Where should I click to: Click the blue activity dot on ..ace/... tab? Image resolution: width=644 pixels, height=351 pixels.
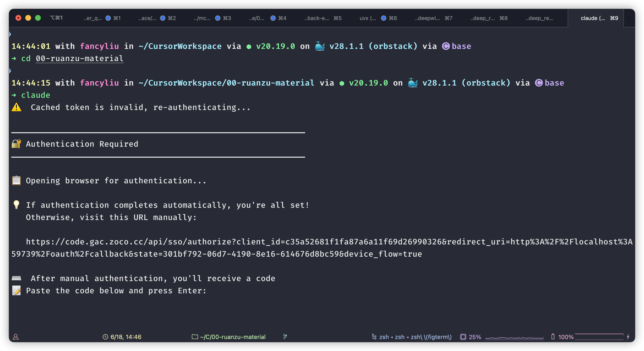point(163,18)
